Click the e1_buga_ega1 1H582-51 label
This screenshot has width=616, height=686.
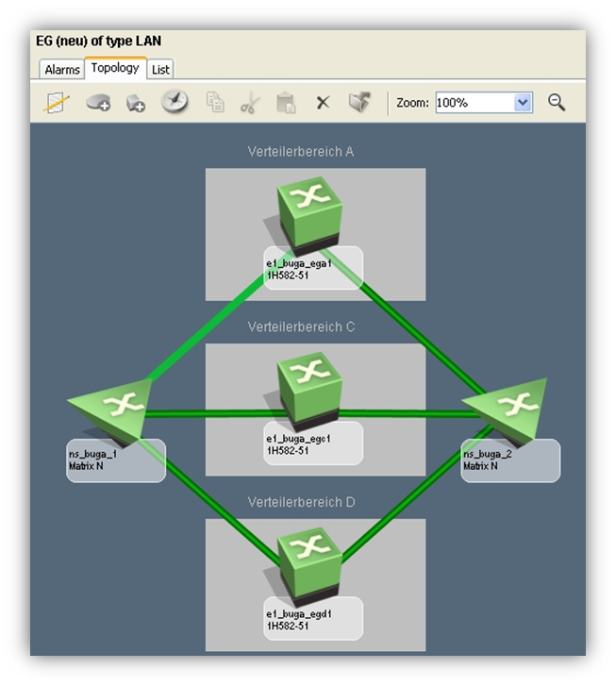pos(313,269)
